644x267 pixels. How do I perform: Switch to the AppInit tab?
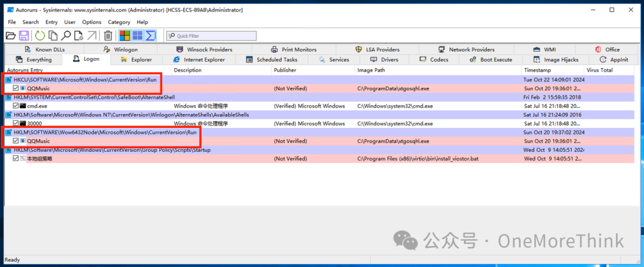pyautogui.click(x=614, y=60)
